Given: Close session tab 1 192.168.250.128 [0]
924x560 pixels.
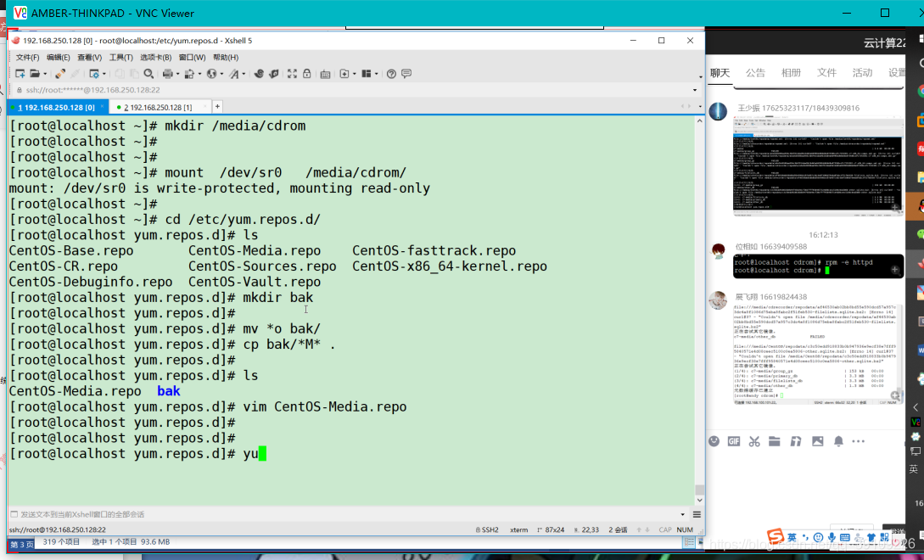Looking at the screenshot, I should point(102,107).
